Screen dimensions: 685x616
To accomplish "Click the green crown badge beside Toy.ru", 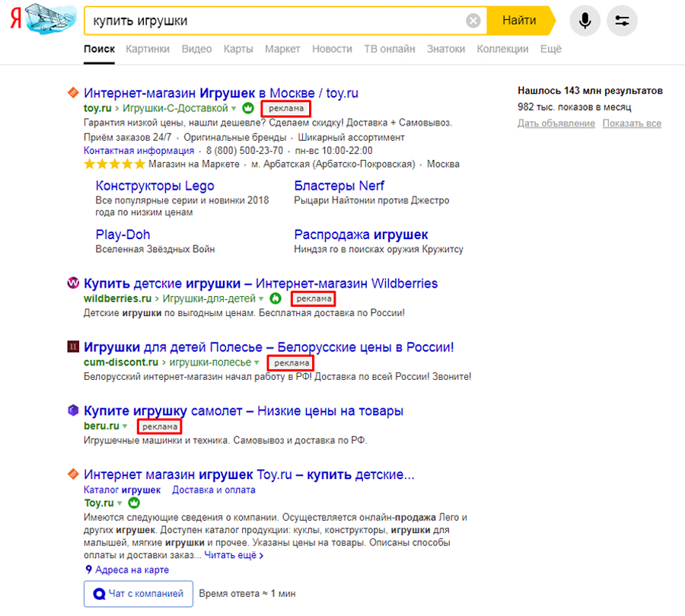I will [x=134, y=503].
